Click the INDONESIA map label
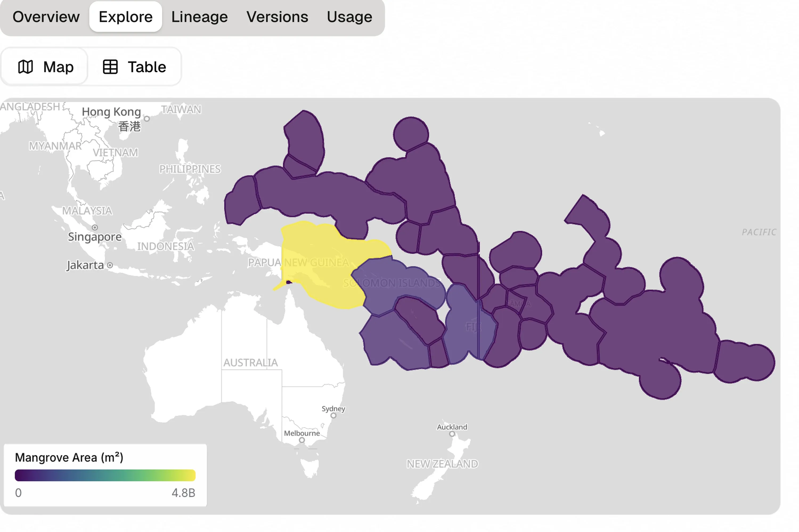 pyautogui.click(x=166, y=246)
